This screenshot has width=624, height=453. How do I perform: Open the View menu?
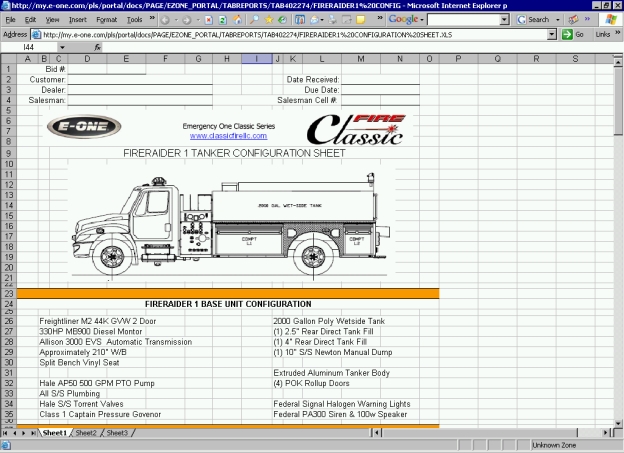[x=52, y=20]
